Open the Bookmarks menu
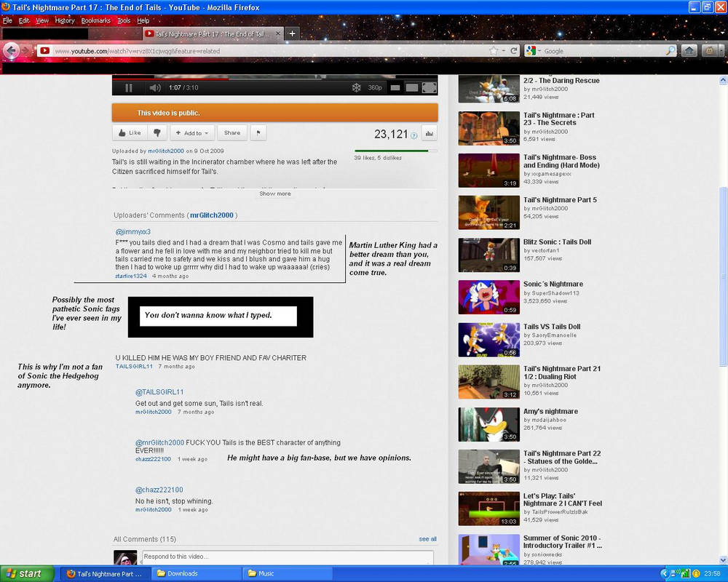Screen dimensions: 728x582 (95, 20)
